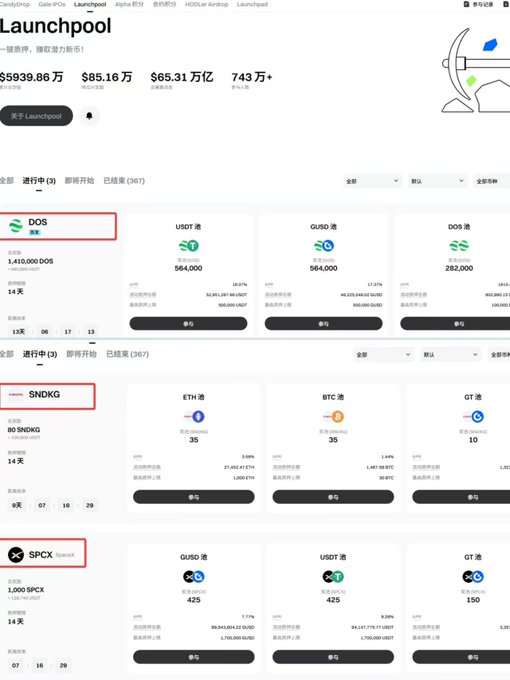This screenshot has width=510, height=680.
Task: Open the 默认 sort dropdown above the DOS card
Action: point(438,181)
